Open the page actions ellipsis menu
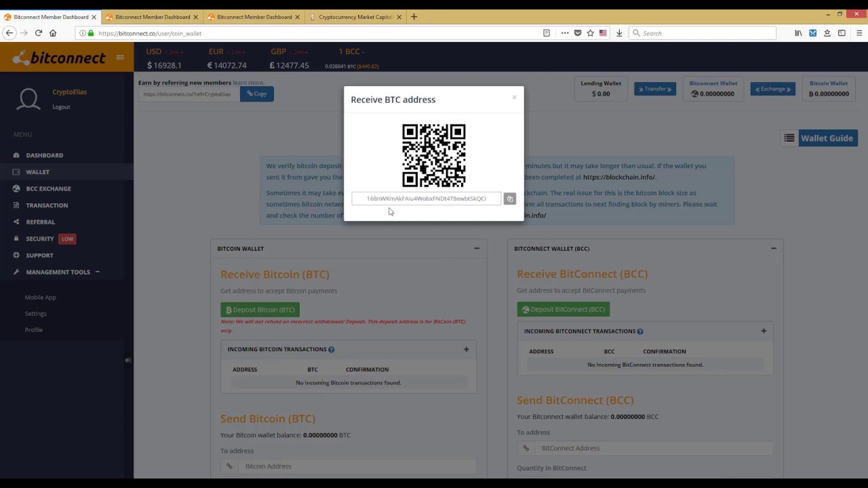 565,33
